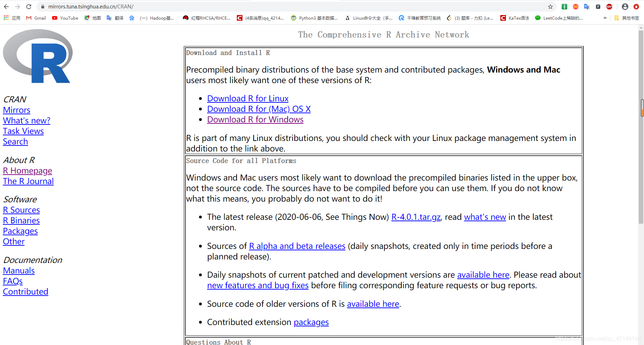Open the Linux命令大全 bookmark
644x345 pixels.
pyautogui.click(x=369, y=18)
